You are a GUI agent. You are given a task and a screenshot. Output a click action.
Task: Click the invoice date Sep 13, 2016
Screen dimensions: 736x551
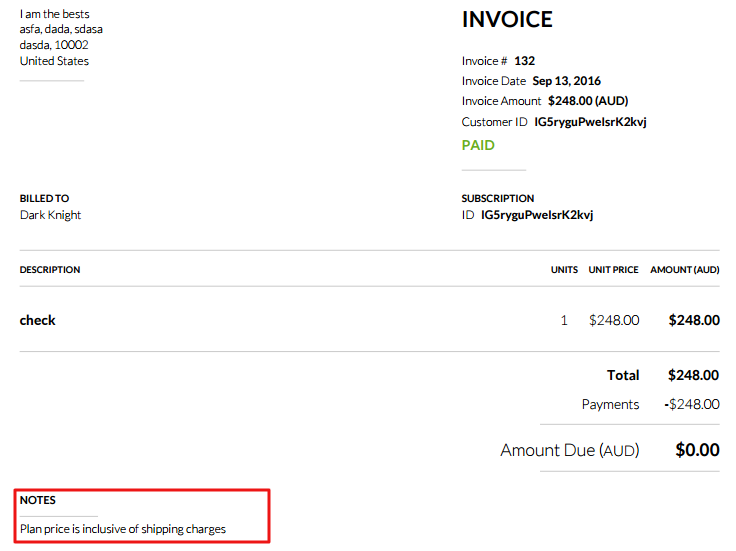coord(566,81)
